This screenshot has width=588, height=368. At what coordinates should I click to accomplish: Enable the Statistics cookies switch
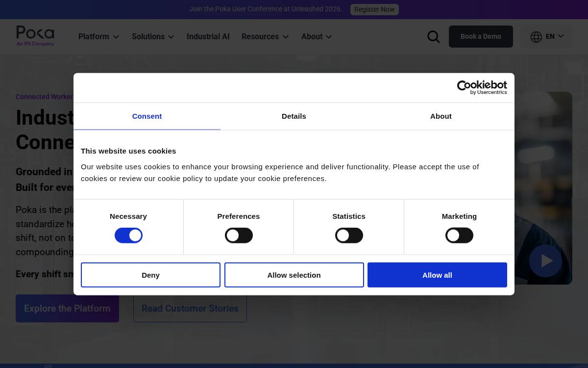[349, 236]
